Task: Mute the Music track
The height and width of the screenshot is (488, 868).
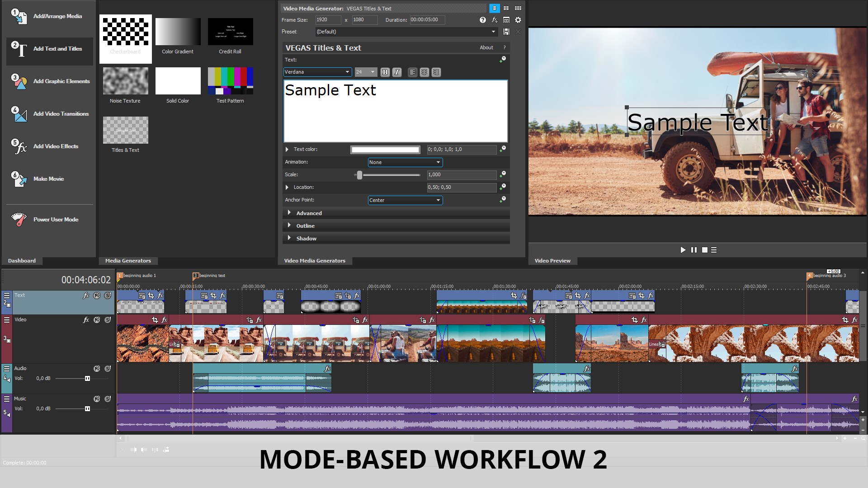Action: [96, 399]
